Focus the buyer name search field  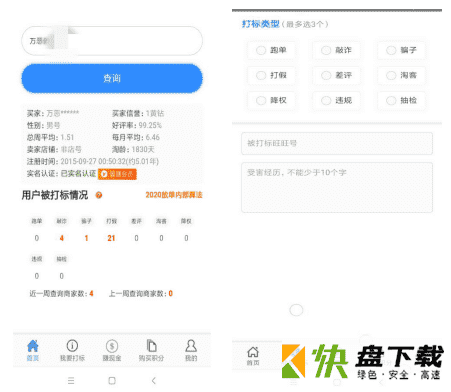(x=112, y=41)
